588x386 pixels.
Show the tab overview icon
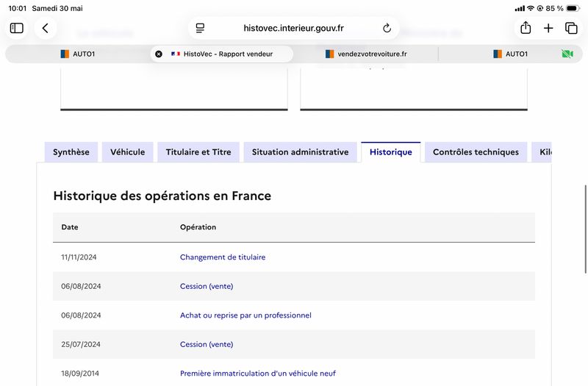click(571, 28)
